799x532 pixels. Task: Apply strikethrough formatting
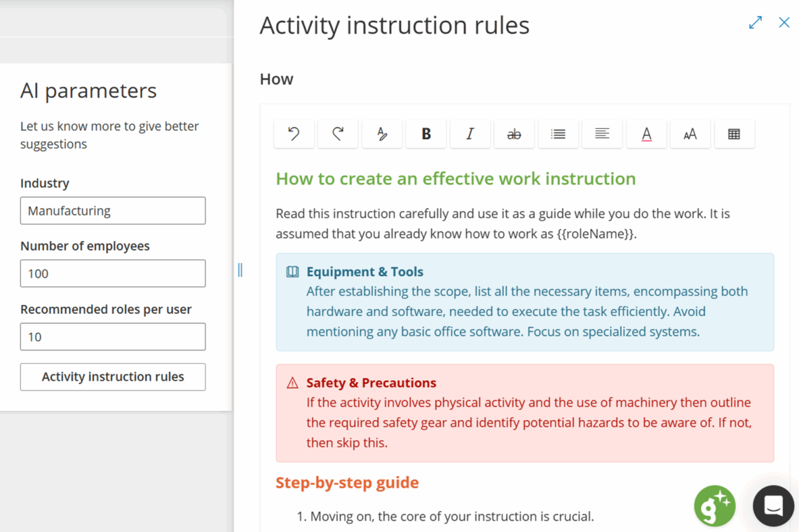(x=514, y=134)
